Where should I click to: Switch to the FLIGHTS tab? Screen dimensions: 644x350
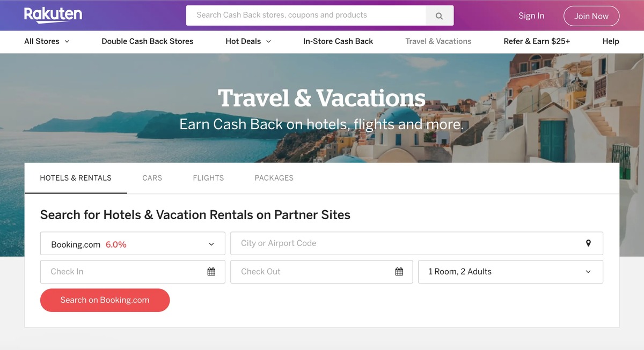(x=208, y=177)
